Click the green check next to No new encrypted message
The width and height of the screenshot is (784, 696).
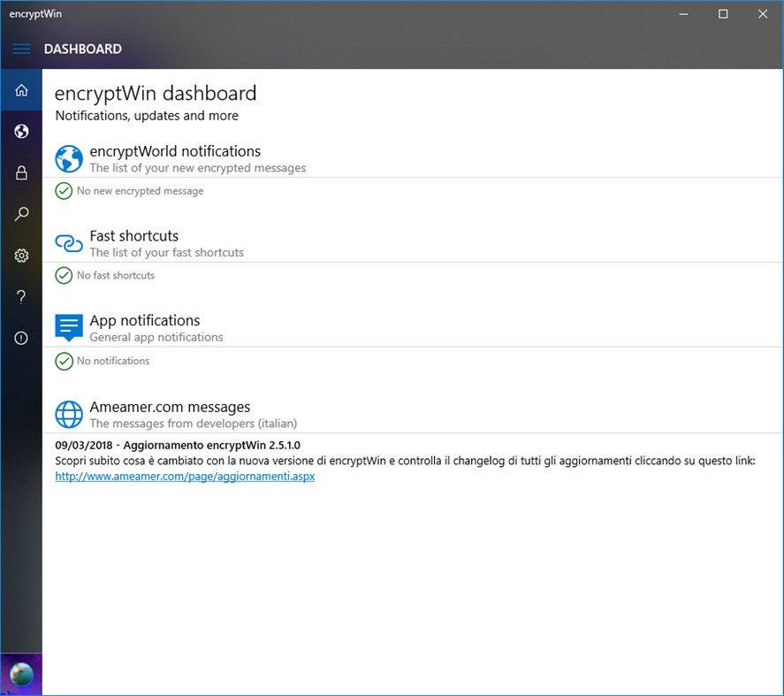64,191
